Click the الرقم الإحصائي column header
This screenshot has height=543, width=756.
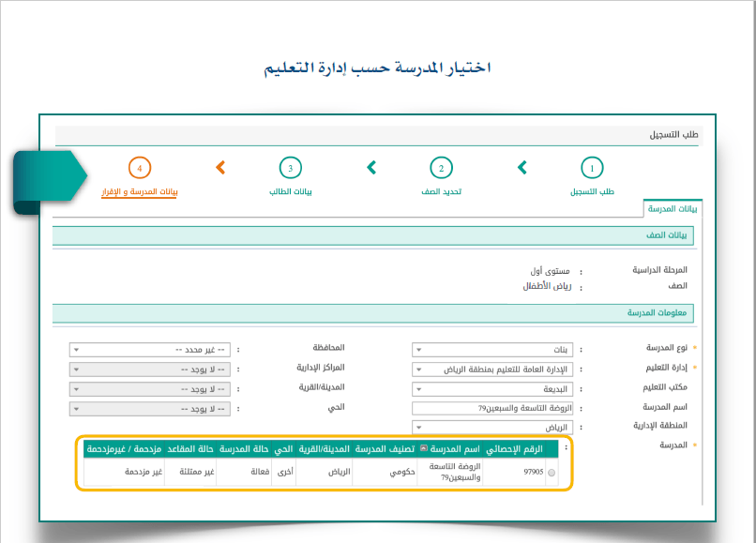pyautogui.click(x=514, y=449)
